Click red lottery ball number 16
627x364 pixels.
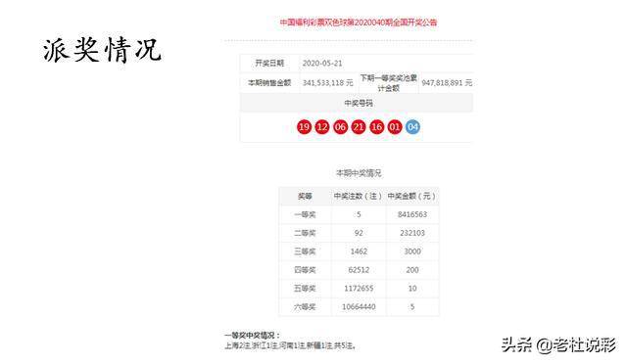tap(376, 127)
